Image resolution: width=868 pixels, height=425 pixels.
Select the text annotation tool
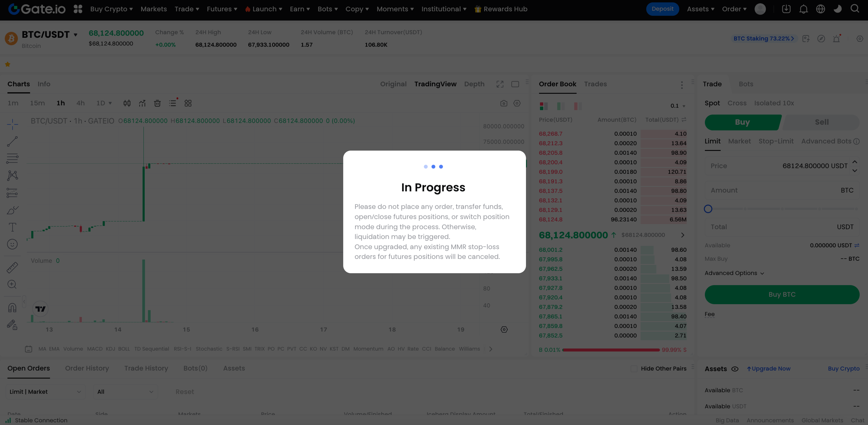(x=12, y=227)
